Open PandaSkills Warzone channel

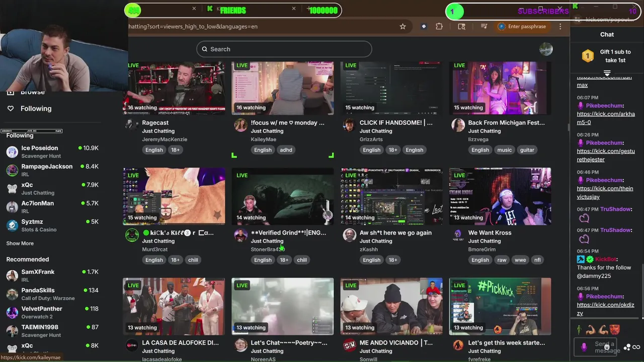point(52,294)
